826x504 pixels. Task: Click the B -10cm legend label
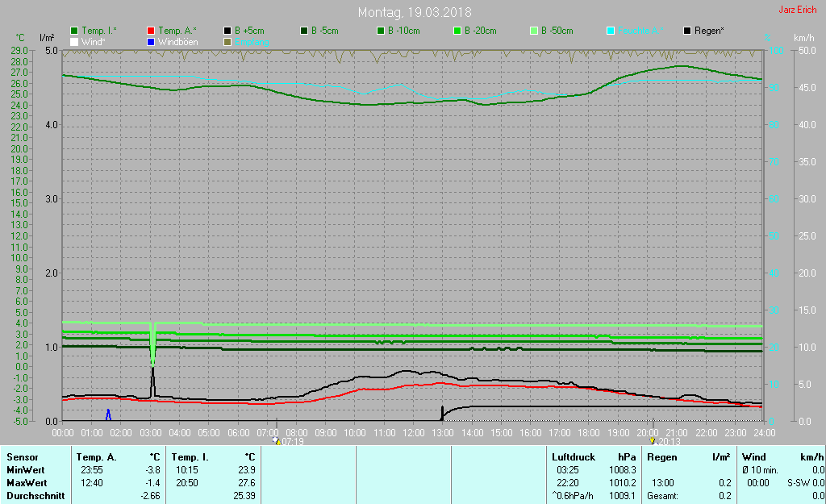(403, 31)
